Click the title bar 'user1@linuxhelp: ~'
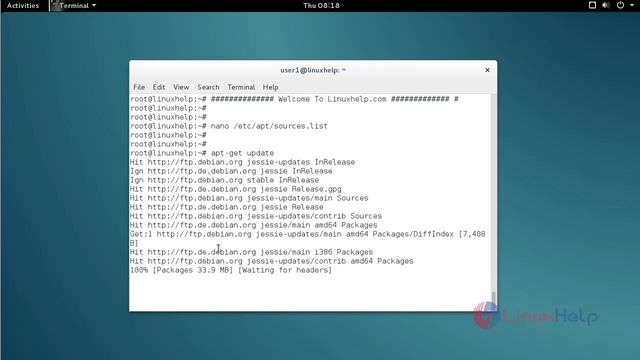Image resolution: width=640 pixels, height=360 pixels. pos(313,70)
